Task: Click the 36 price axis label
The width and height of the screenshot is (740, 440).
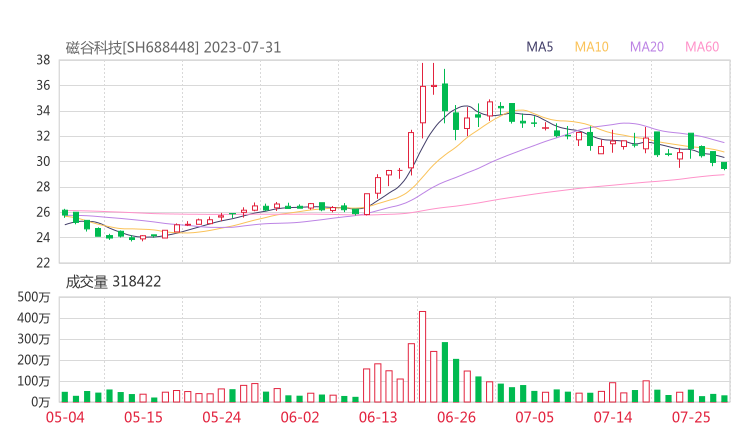Action: tap(43, 85)
